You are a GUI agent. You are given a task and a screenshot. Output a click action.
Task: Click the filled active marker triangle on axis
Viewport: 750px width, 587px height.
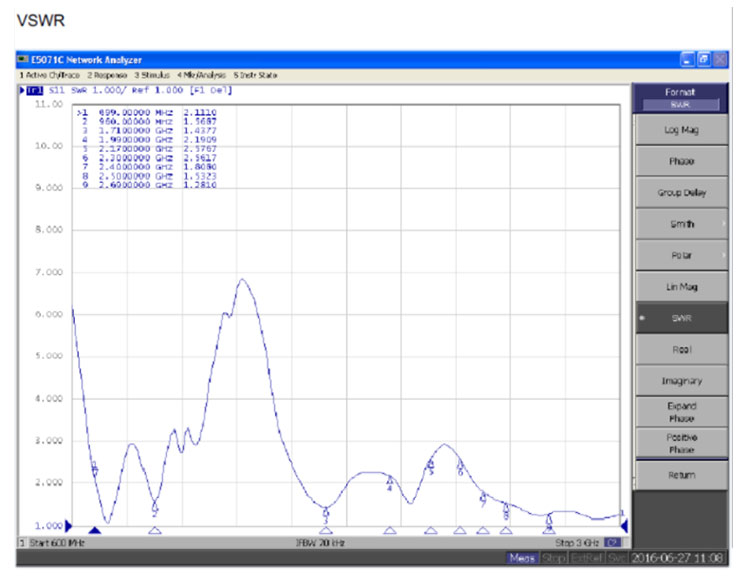pyautogui.click(x=95, y=531)
